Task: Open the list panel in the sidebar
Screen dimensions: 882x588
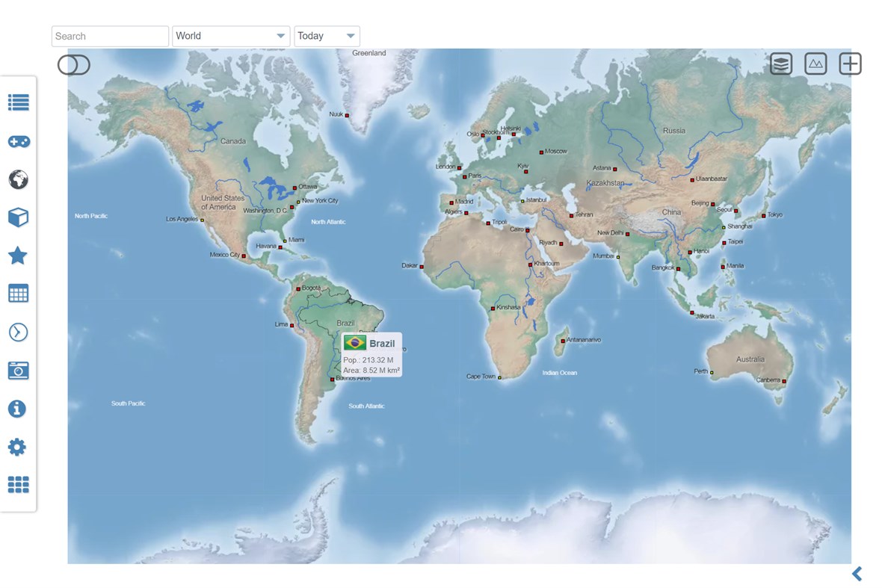Action: tap(18, 102)
